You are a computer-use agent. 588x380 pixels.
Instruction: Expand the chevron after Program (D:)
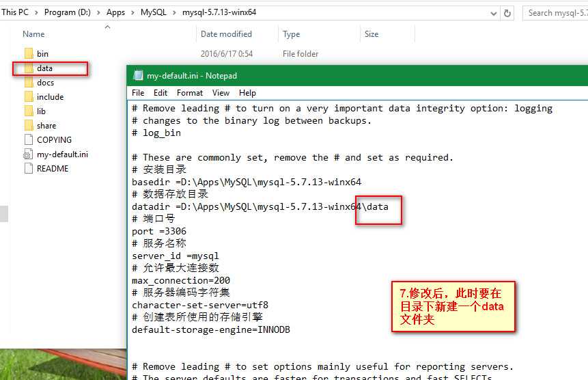click(98, 12)
